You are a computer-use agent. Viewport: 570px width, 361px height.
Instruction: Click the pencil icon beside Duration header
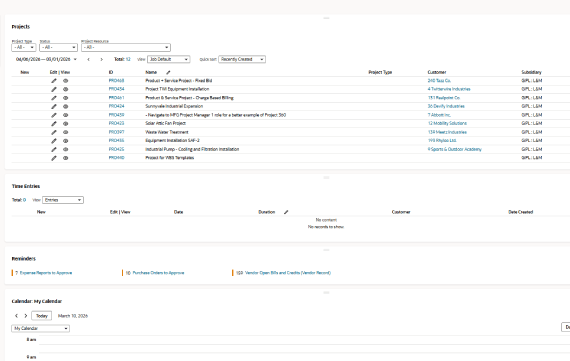coord(286,212)
